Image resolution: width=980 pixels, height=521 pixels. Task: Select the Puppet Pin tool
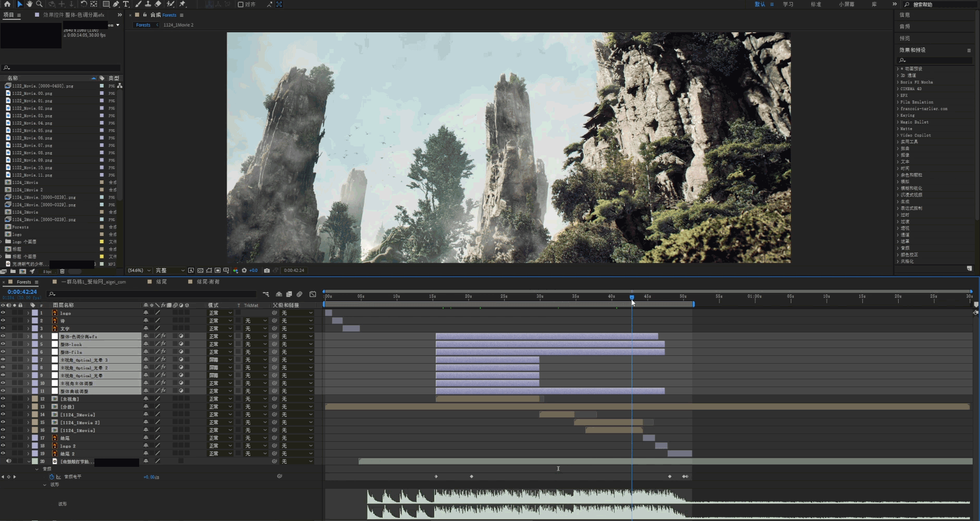(x=182, y=4)
